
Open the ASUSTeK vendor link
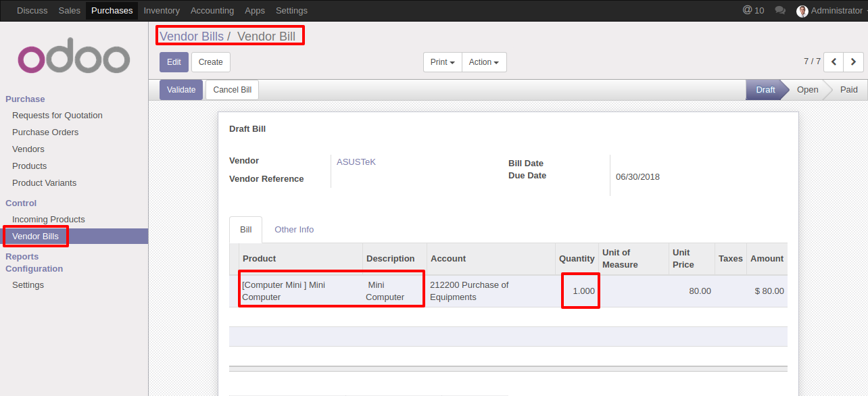pyautogui.click(x=356, y=162)
